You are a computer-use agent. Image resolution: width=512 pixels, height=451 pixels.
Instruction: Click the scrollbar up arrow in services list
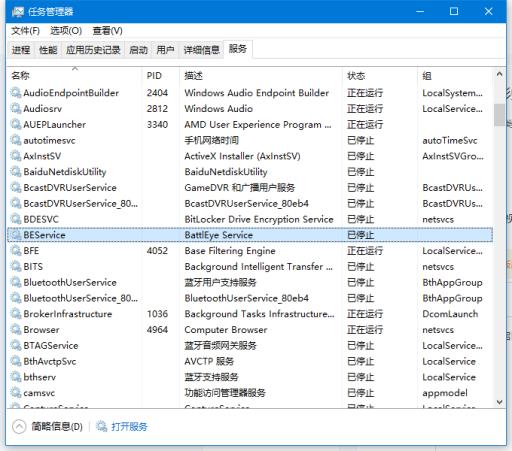499,74
